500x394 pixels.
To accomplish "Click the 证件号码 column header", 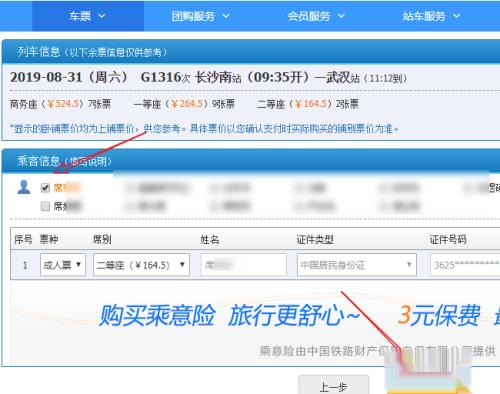I will tap(448, 239).
